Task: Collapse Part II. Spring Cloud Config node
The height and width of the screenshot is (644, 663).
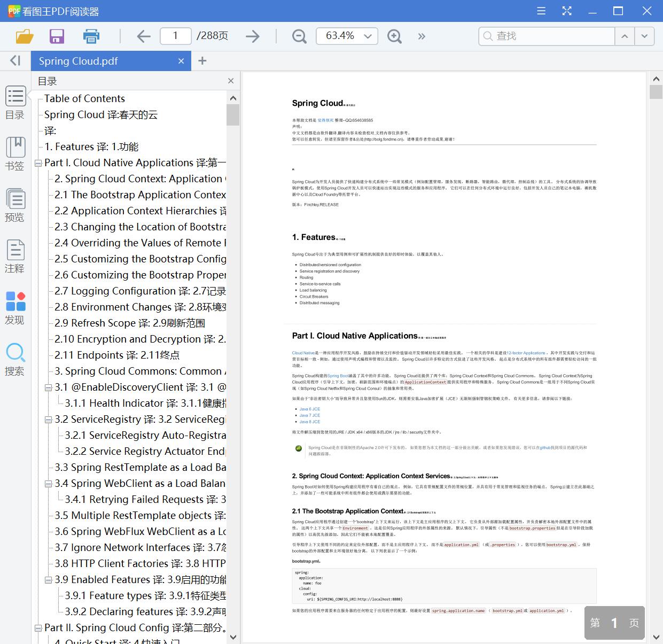Action: click(38, 628)
